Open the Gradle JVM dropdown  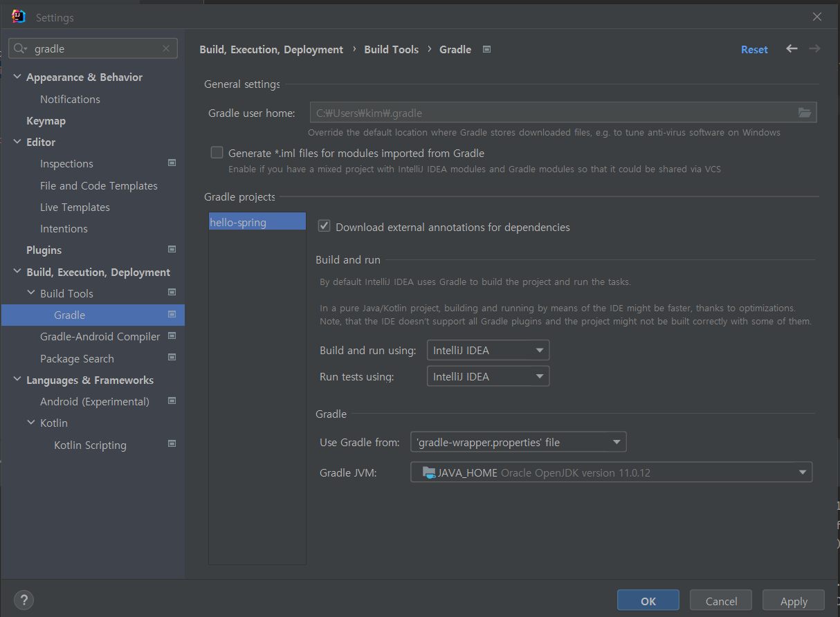pos(611,473)
